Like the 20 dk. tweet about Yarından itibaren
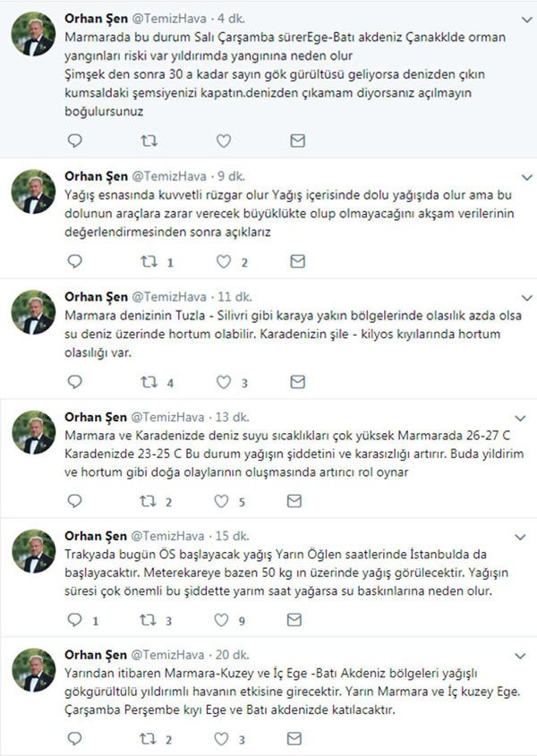This screenshot has height=756, width=537. (x=225, y=739)
